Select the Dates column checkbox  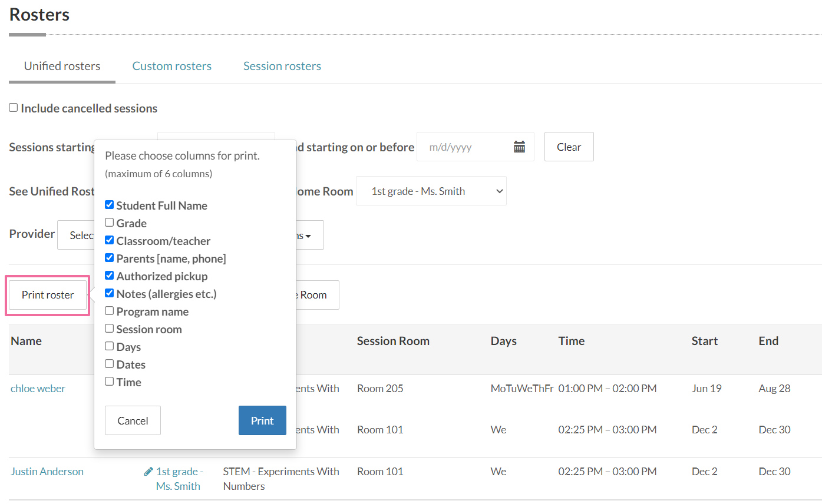pyautogui.click(x=109, y=364)
